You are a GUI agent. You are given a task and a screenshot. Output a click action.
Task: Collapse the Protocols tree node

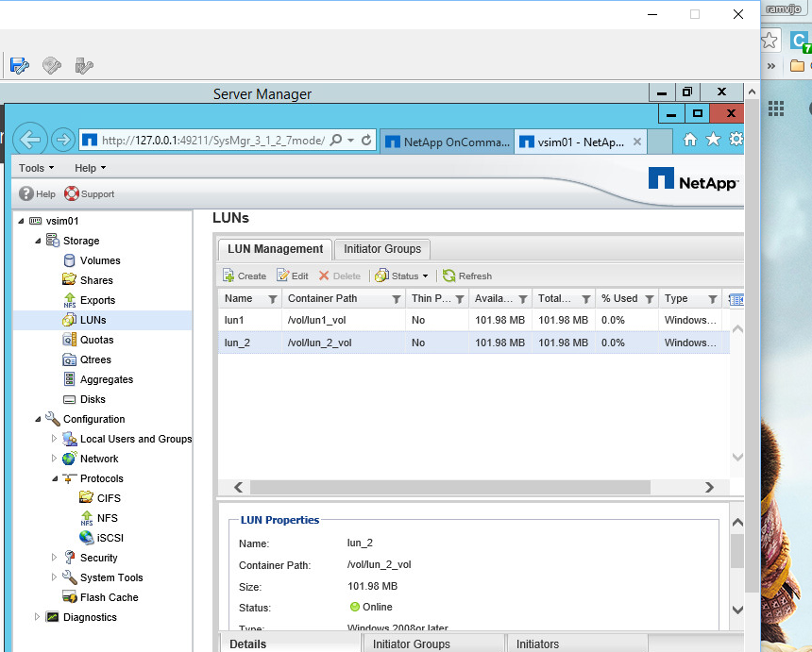[53, 478]
